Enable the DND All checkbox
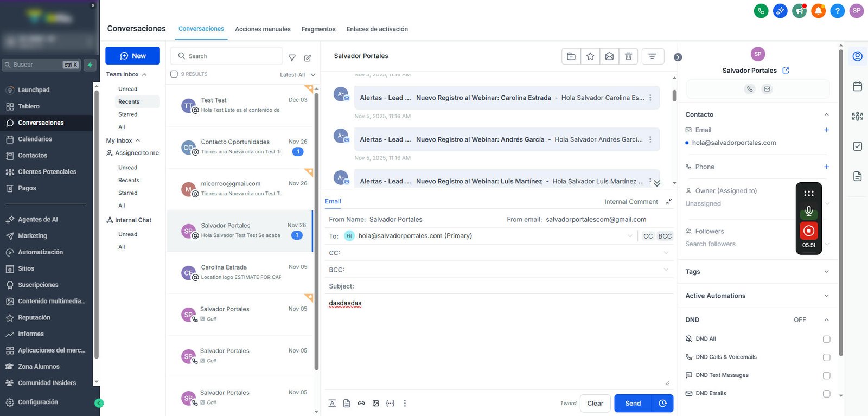This screenshot has width=868, height=416. (x=826, y=339)
